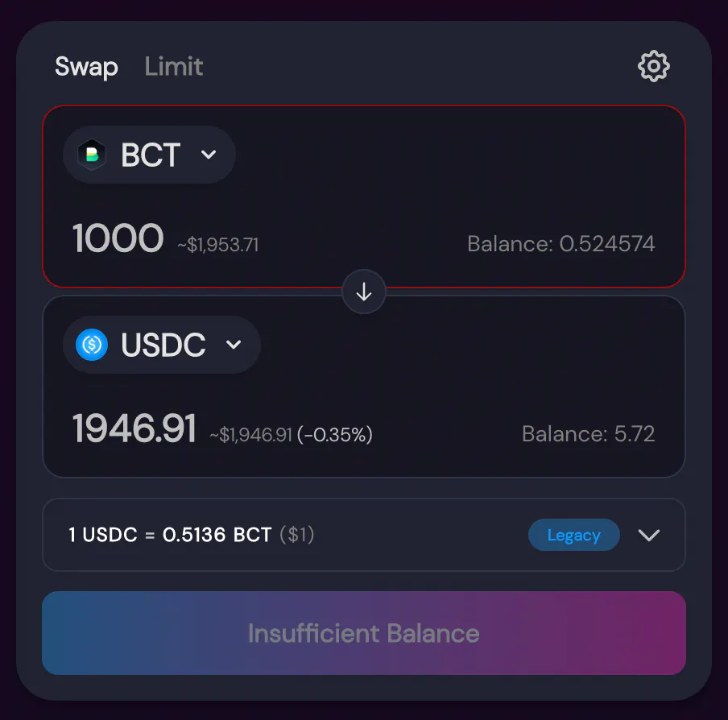Click the BCT token logo

[92, 155]
